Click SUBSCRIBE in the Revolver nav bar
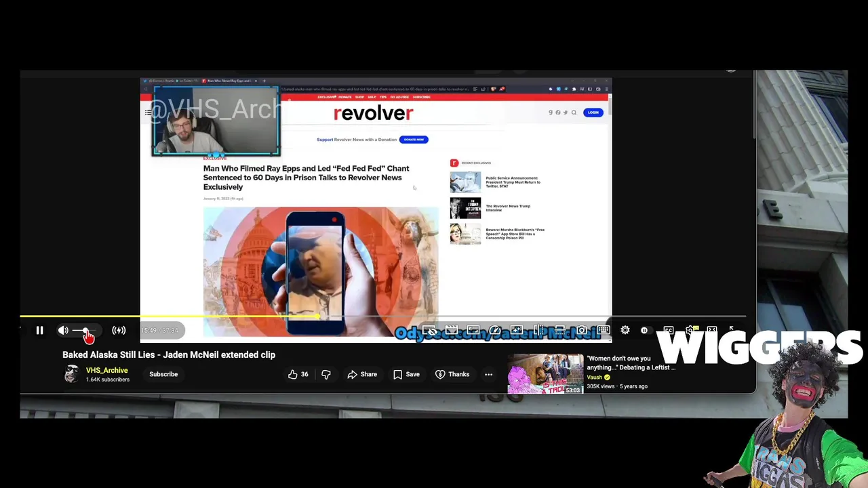Image resolution: width=868 pixels, height=488 pixels. pos(421,97)
